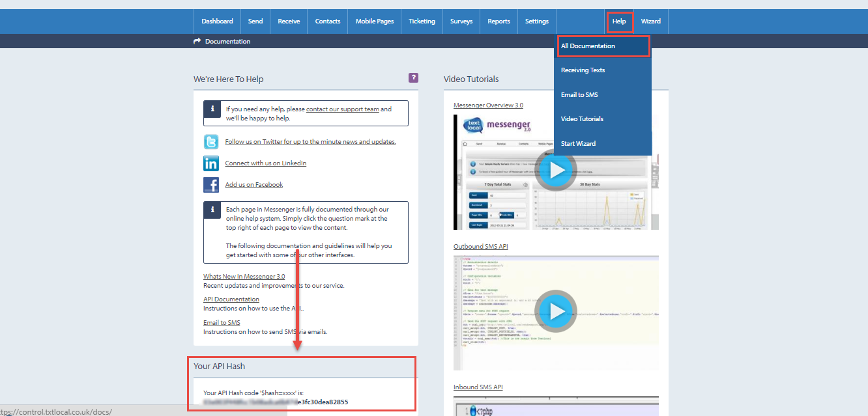868x416 pixels.
Task: Select Email to SMS dropdown entry
Action: click(x=579, y=95)
